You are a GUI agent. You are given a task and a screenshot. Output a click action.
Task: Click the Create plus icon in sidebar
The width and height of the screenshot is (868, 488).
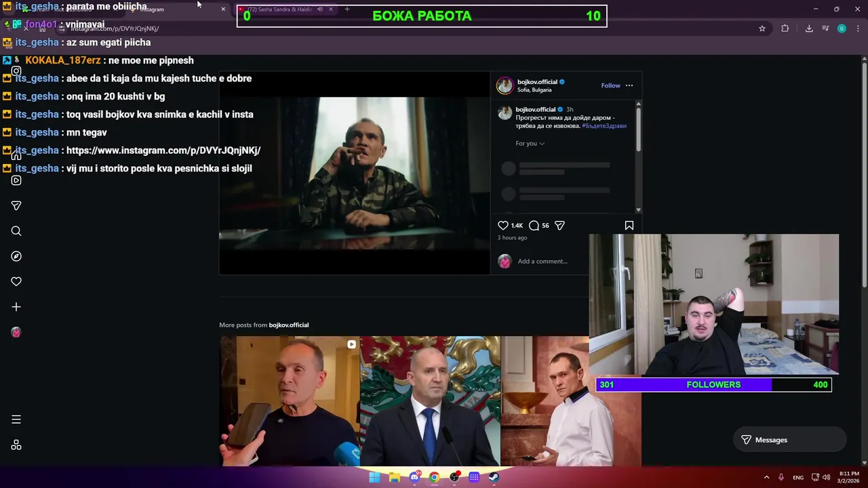pyautogui.click(x=16, y=307)
